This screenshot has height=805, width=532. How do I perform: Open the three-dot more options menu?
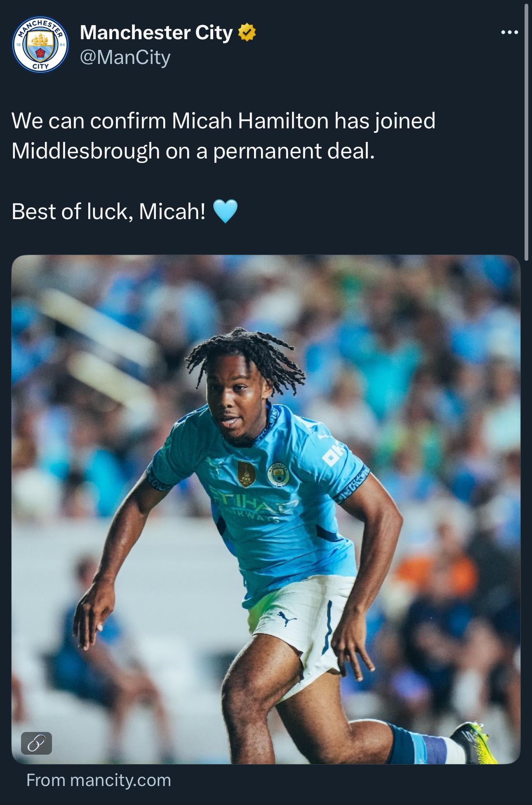[509, 32]
